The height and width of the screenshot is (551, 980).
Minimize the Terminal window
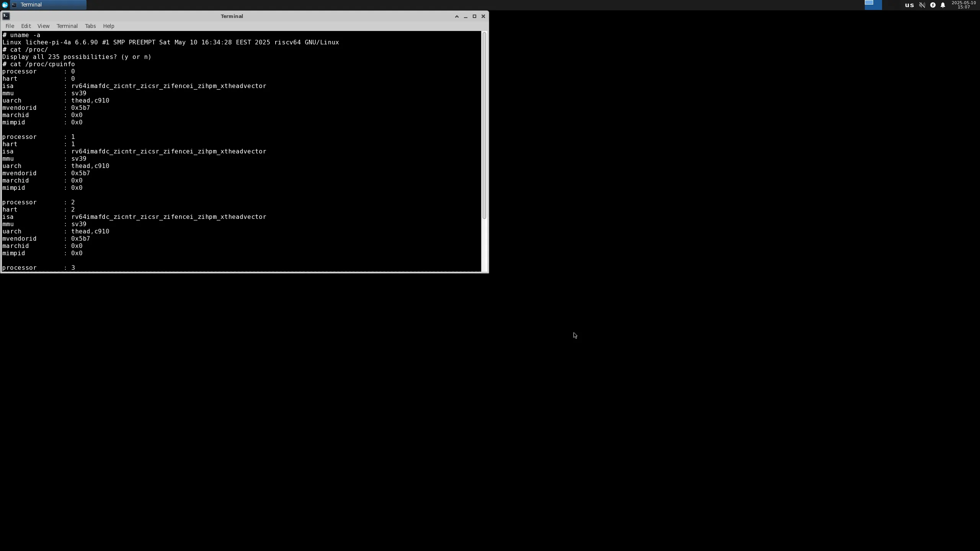point(465,16)
